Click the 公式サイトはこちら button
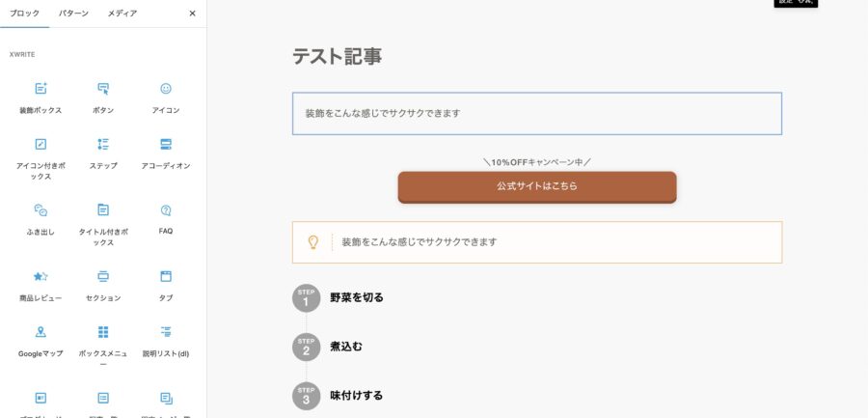This screenshot has width=868, height=418. click(537, 187)
